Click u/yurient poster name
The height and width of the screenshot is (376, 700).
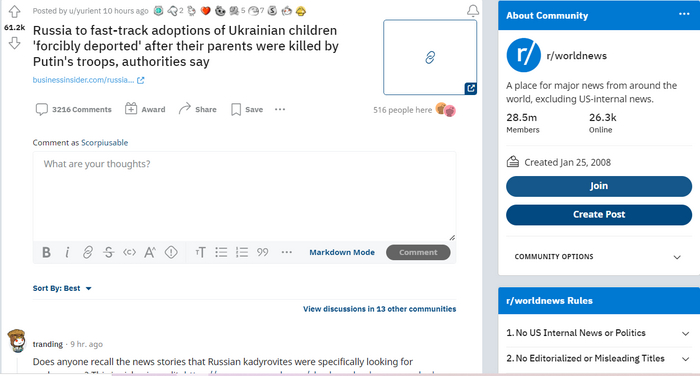tap(84, 11)
